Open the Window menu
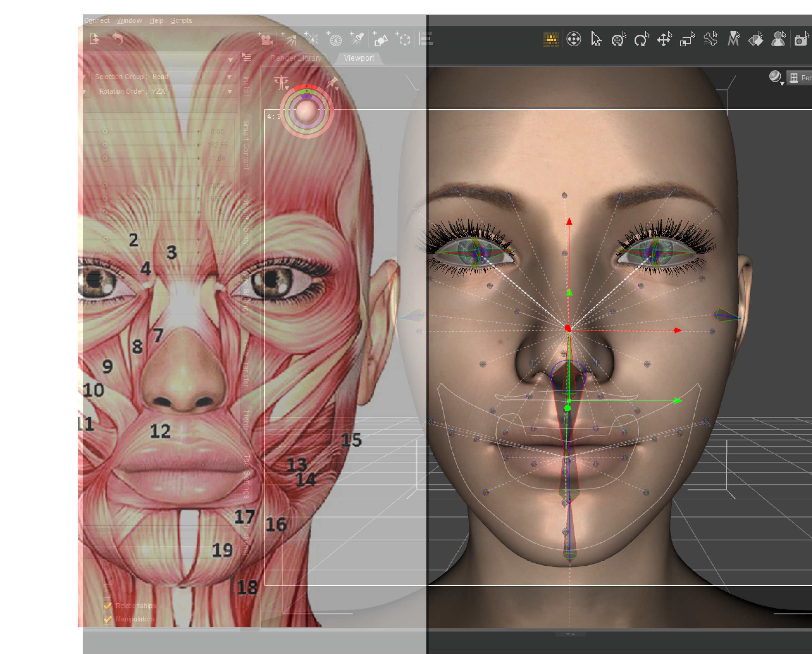The height and width of the screenshot is (654, 812). pos(129,20)
